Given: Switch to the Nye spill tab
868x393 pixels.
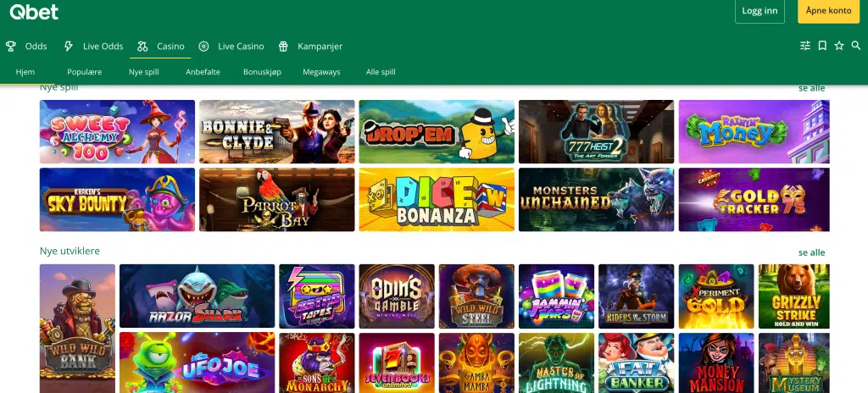Looking at the screenshot, I should 144,72.
